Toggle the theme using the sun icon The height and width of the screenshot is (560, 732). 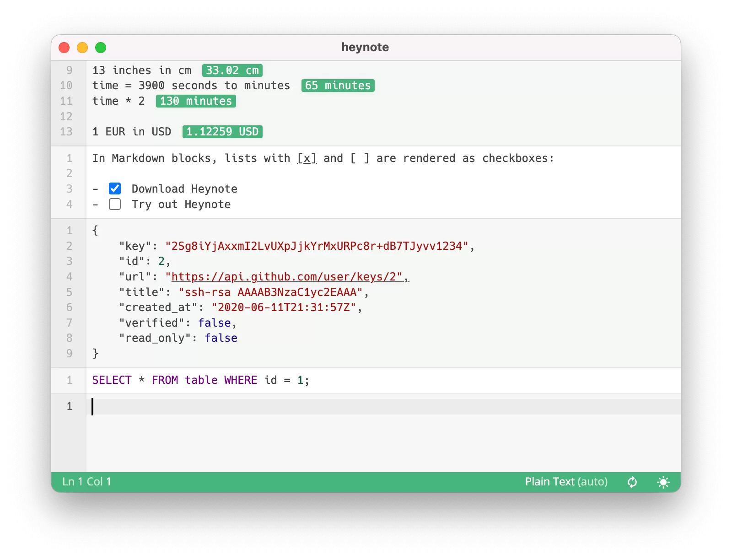pos(663,482)
